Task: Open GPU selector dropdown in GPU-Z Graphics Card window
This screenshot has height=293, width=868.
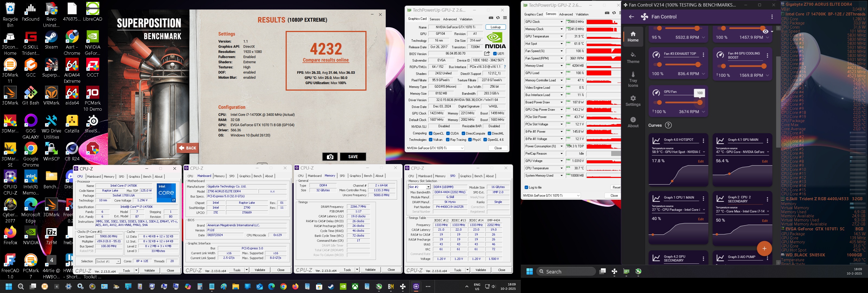Action: coord(435,148)
